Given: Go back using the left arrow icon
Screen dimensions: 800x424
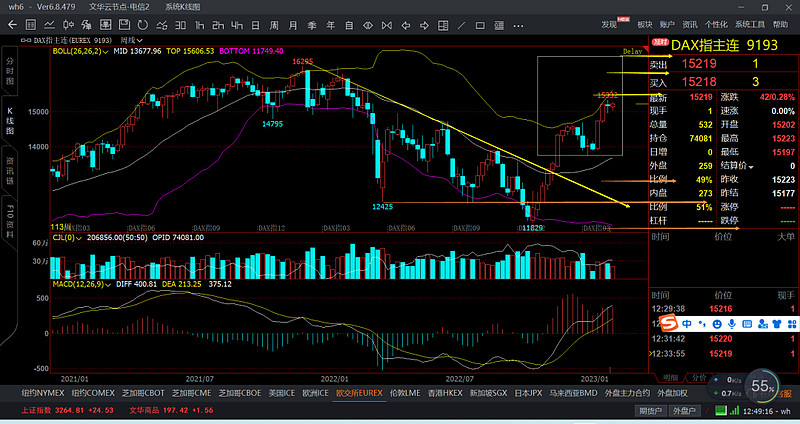Looking at the screenshot, I should tap(12, 25).
